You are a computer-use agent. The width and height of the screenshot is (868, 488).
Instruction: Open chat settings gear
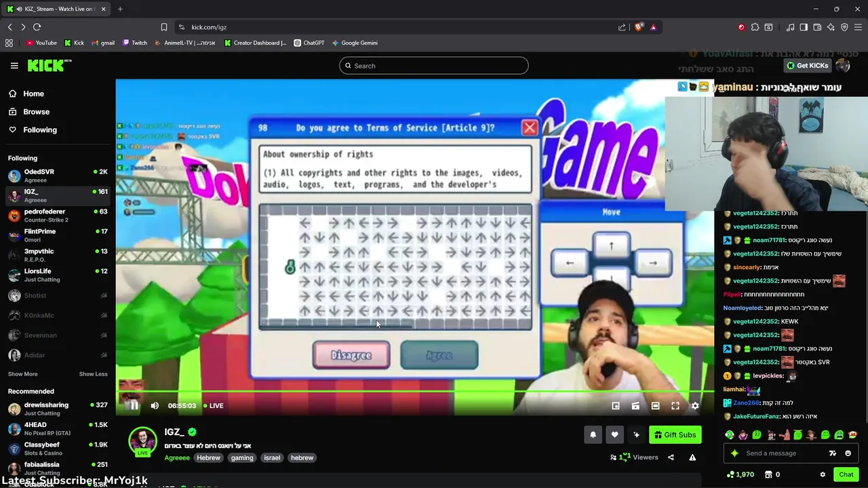[823, 474]
